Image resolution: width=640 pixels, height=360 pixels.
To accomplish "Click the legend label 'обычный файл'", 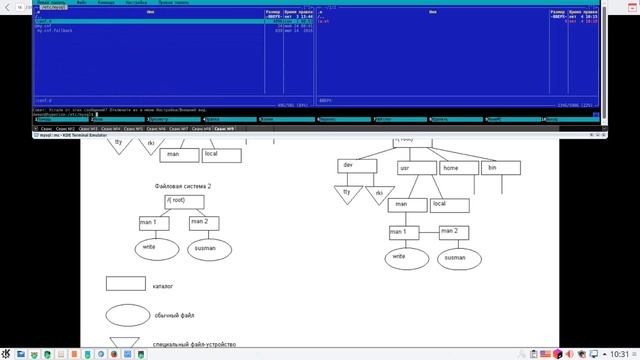I will [174, 316].
